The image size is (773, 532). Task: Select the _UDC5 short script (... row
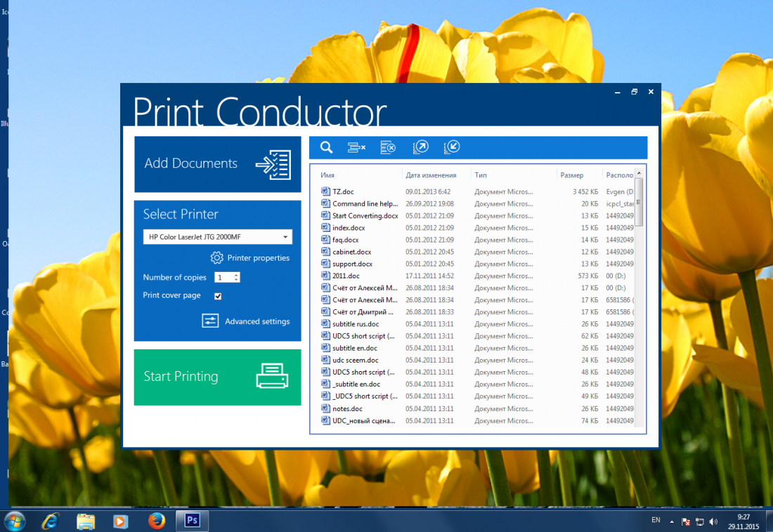(476, 396)
